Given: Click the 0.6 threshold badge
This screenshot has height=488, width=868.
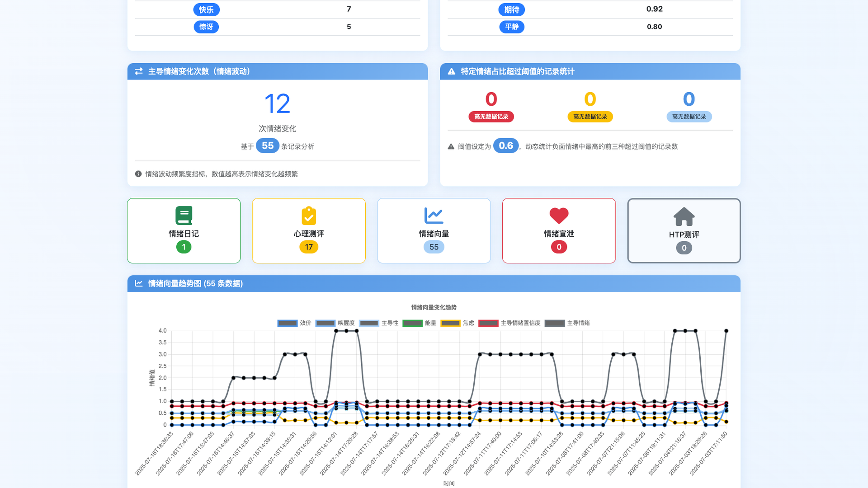Looking at the screenshot, I should click(x=506, y=145).
